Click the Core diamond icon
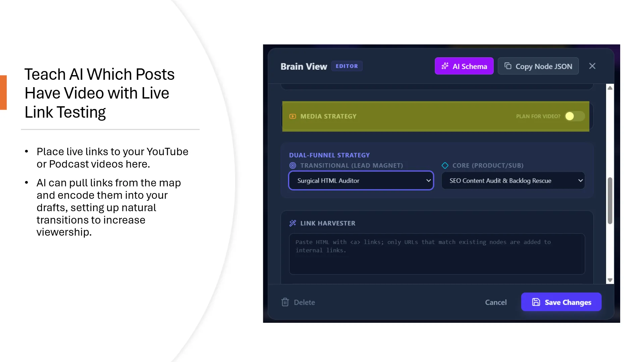Viewport: 644px width, 362px height. tap(445, 166)
